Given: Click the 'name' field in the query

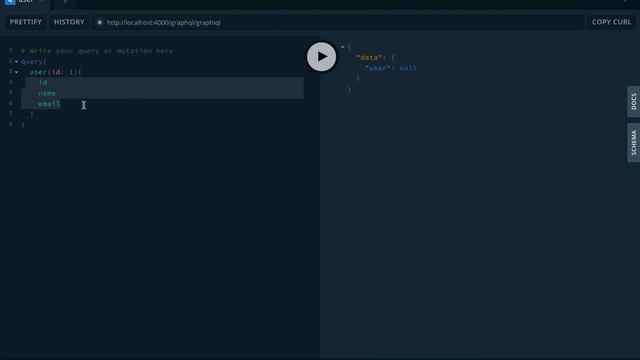Looking at the screenshot, I should (47, 93).
